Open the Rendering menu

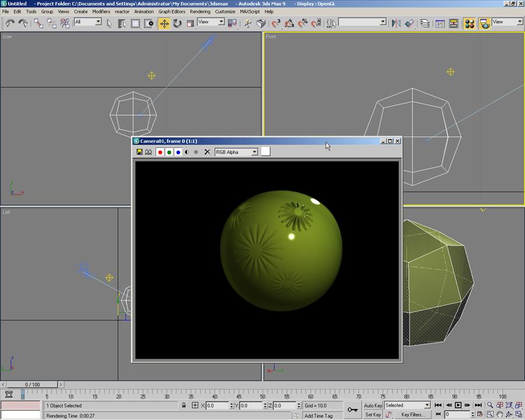click(200, 12)
